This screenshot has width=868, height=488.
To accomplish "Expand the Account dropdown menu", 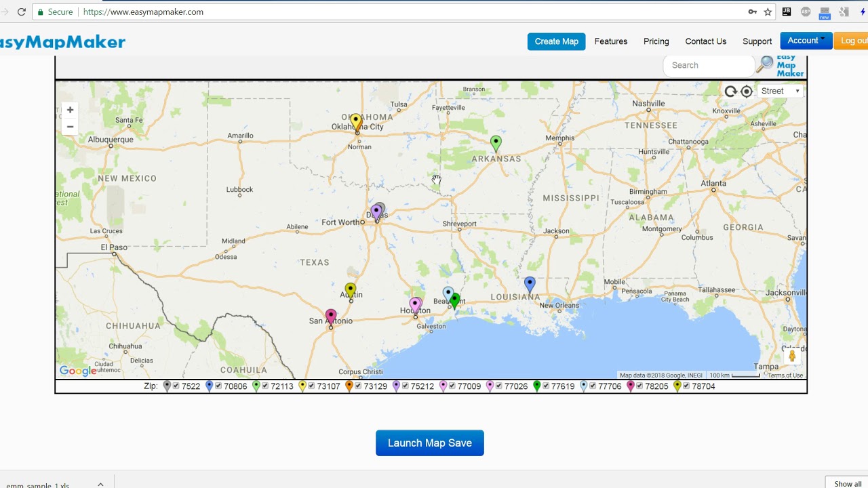I will [806, 41].
